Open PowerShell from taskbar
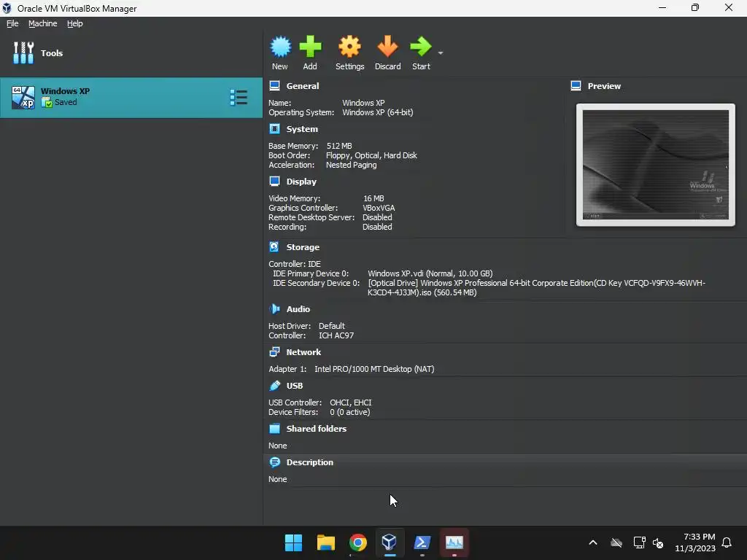The height and width of the screenshot is (560, 747). click(422, 542)
